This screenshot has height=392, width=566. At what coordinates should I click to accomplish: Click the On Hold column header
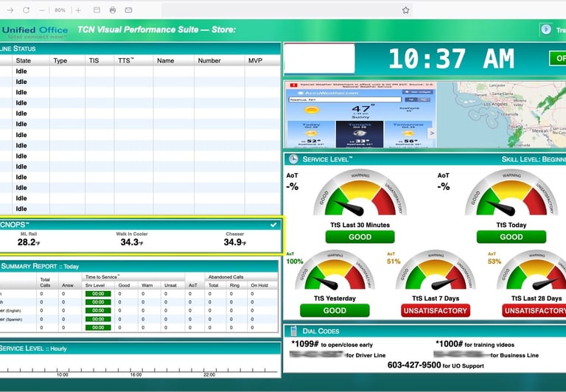(259, 285)
